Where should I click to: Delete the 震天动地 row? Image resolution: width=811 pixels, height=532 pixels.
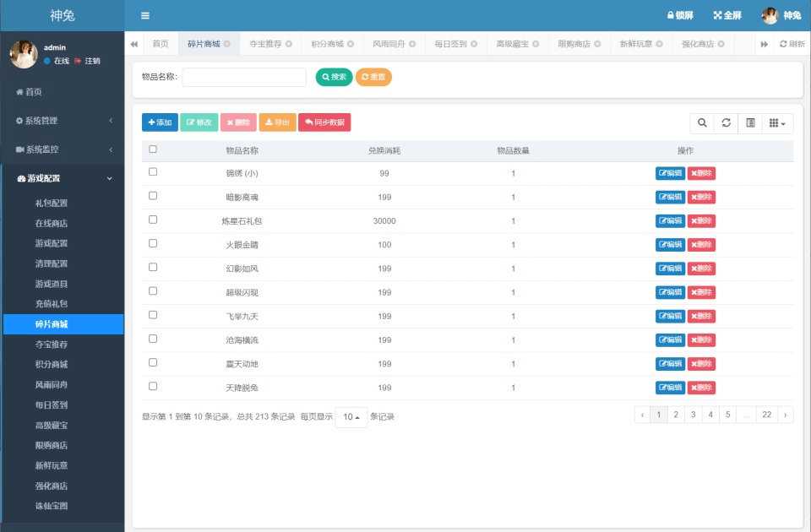pos(701,363)
